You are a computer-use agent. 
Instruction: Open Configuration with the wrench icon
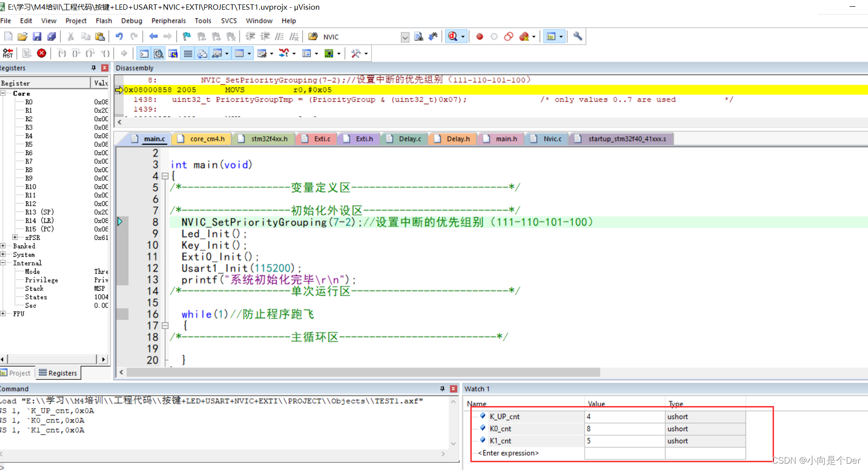pos(577,36)
